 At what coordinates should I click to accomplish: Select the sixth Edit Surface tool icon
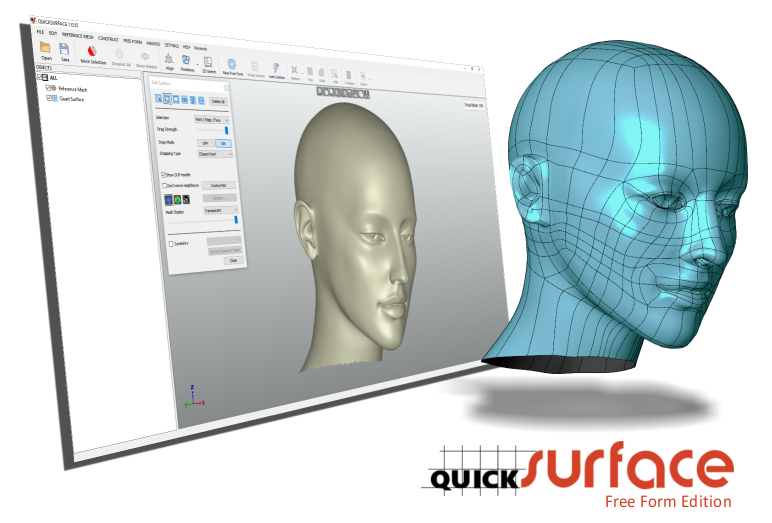click(x=201, y=101)
